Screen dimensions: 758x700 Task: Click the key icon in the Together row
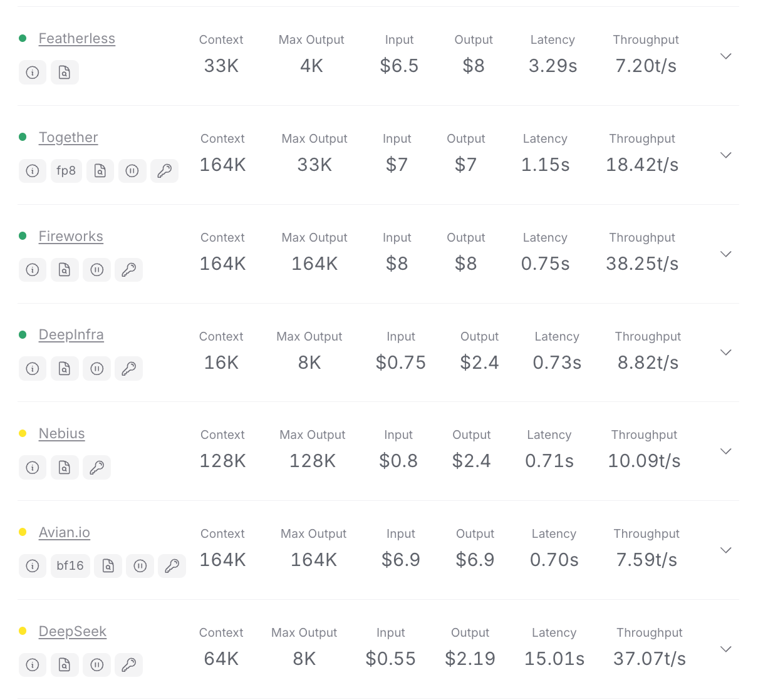click(x=164, y=171)
